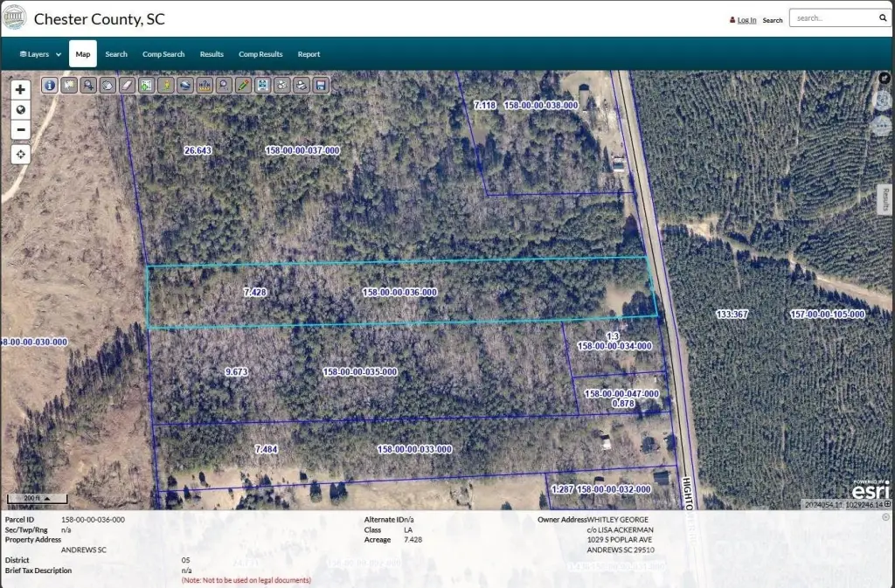Click the eraser clear-selection tool
The height and width of the screenshot is (588, 895).
tap(127, 85)
